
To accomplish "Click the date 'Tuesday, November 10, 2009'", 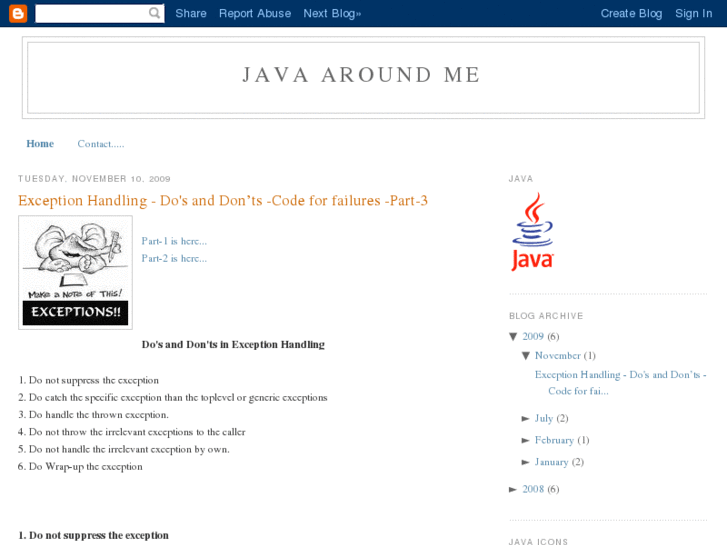I will (x=94, y=179).
